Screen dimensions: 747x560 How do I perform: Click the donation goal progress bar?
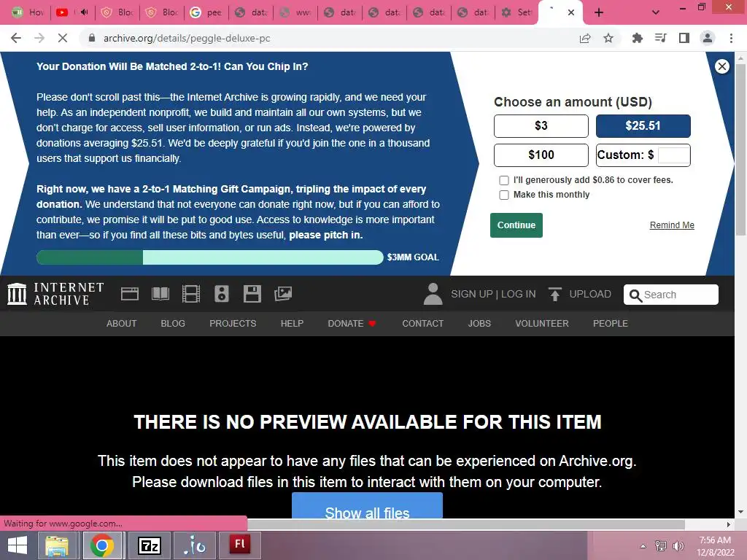coord(209,257)
